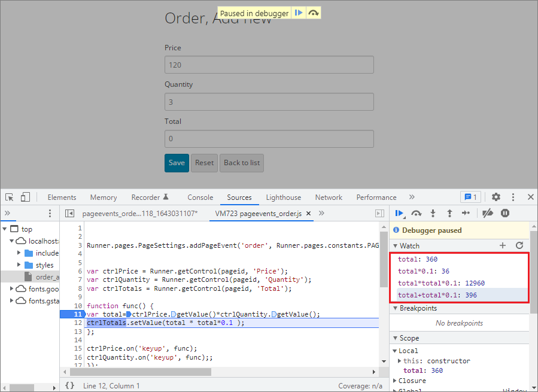Toggle the device emulation icon

pos(25,197)
